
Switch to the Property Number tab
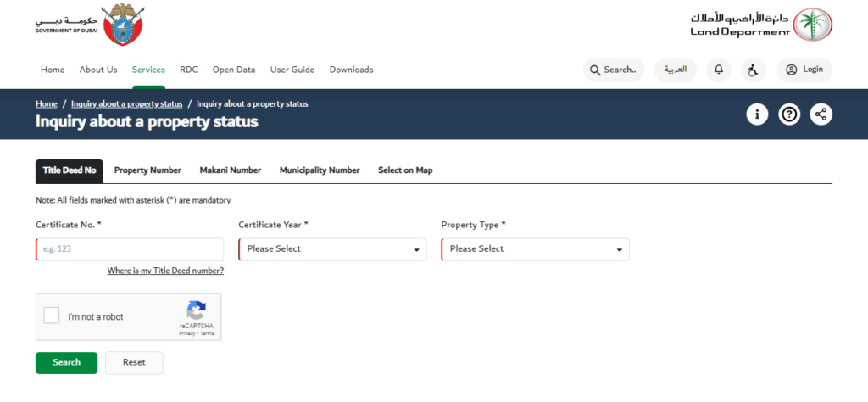point(147,170)
